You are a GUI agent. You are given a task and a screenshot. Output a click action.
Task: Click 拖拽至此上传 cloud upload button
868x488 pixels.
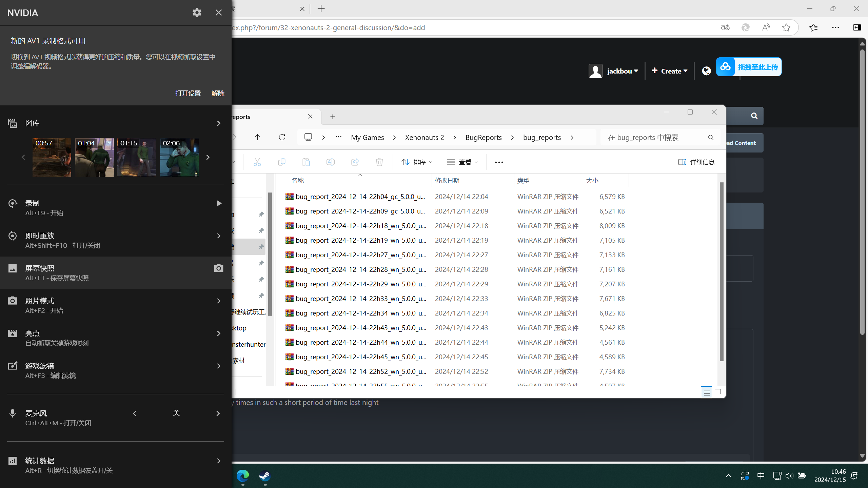pos(749,67)
